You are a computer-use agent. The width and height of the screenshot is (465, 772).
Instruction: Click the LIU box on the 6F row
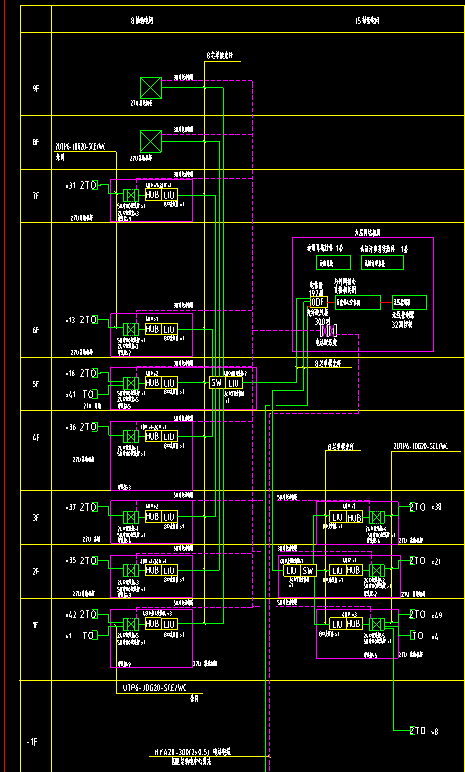coord(169,329)
